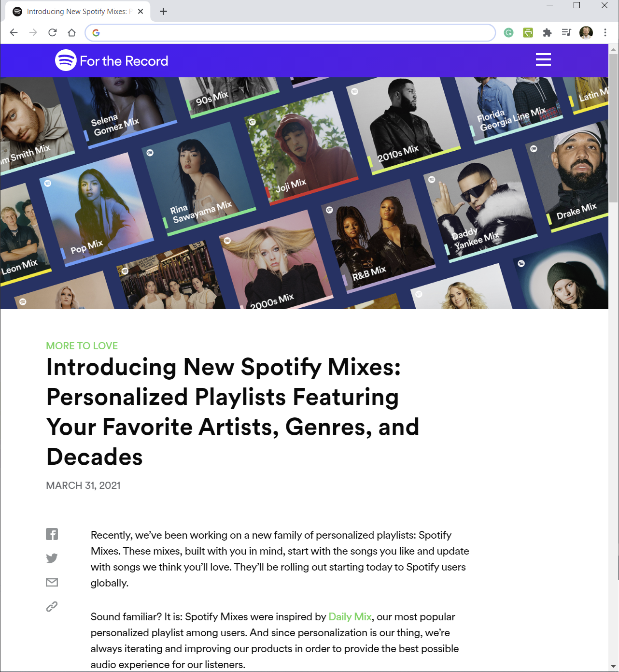Viewport: 619px width, 672px height.
Task: Open a new browser tab
Action: 163,11
